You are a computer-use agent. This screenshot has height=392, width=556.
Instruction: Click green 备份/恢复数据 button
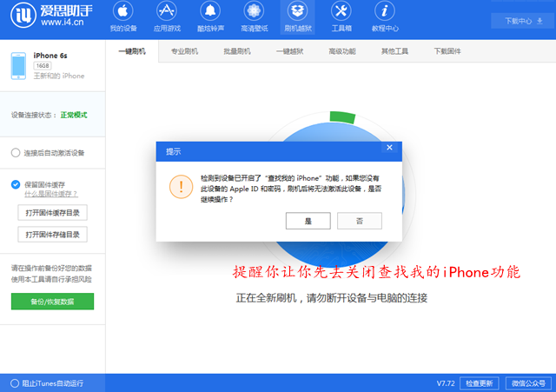point(52,302)
